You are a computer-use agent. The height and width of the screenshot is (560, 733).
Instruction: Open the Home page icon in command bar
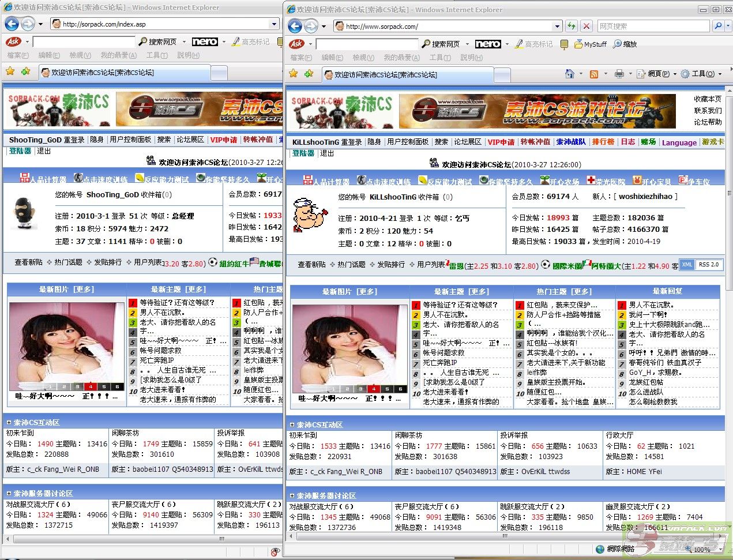(x=570, y=74)
